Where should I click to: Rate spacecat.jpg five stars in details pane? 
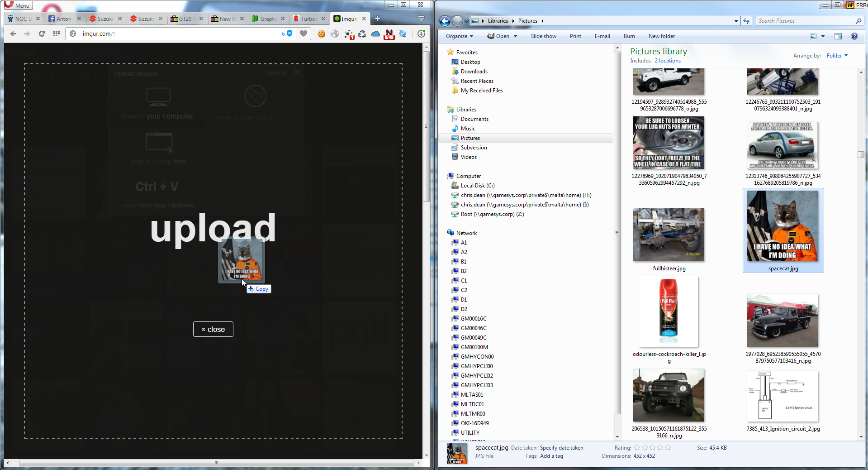click(668, 448)
